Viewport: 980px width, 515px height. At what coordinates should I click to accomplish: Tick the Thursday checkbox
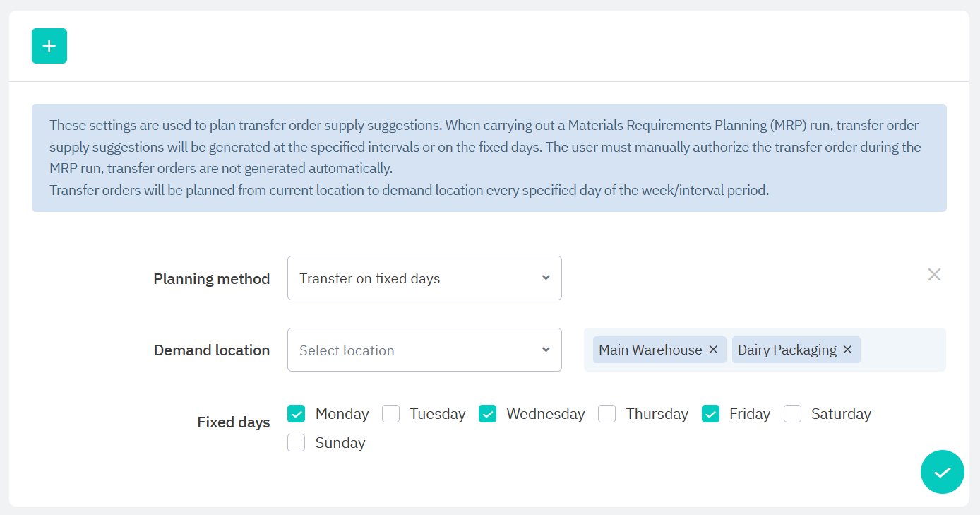point(607,414)
